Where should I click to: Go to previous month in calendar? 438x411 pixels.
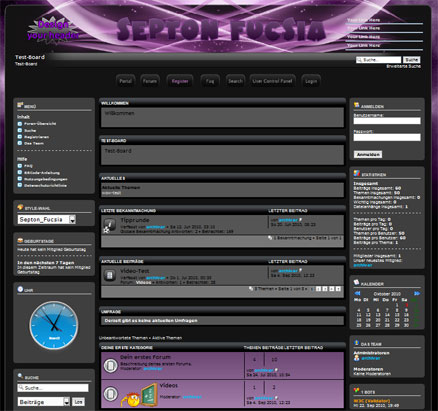[357, 293]
